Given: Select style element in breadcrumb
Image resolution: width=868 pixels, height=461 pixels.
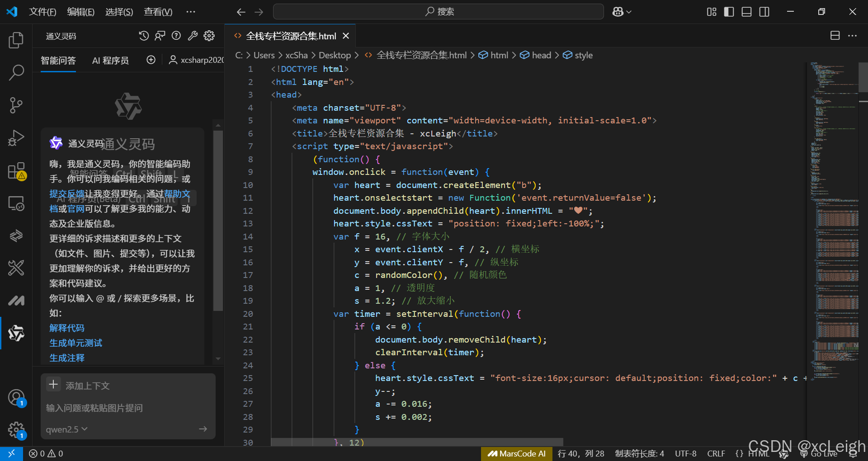Looking at the screenshot, I should point(578,55).
